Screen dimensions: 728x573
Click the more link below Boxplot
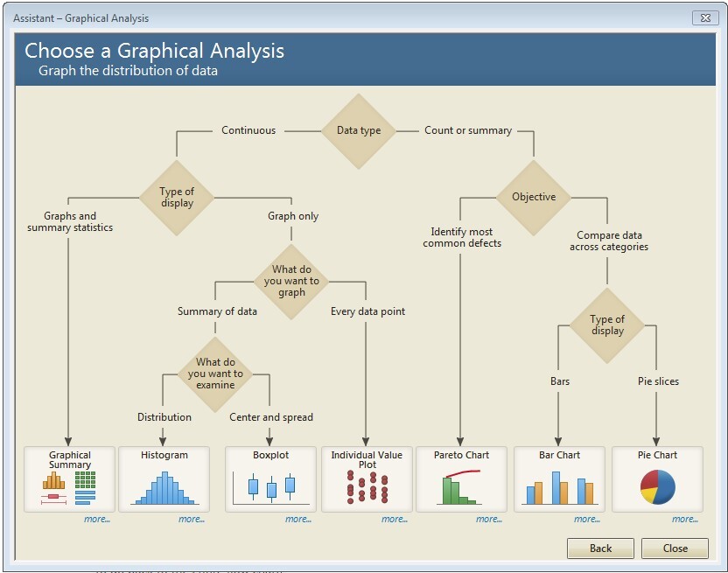tap(298, 520)
